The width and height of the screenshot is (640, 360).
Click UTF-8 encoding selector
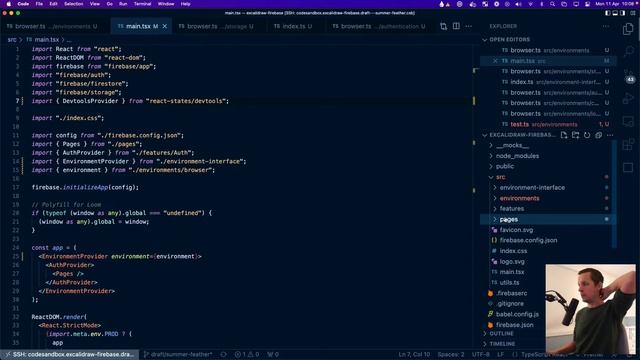[x=480, y=354]
